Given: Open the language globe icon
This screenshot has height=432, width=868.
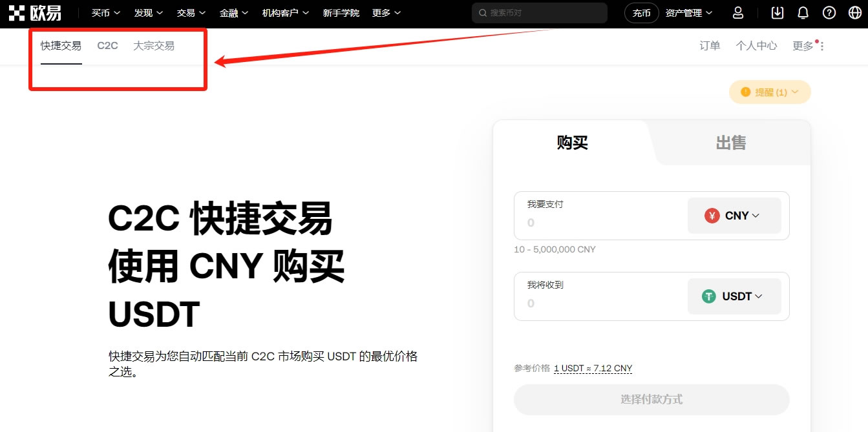Looking at the screenshot, I should tap(854, 13).
